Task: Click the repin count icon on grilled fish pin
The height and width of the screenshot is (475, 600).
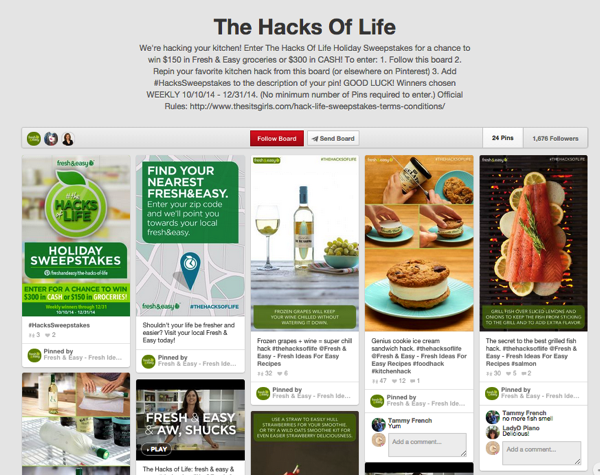Action: (x=489, y=373)
